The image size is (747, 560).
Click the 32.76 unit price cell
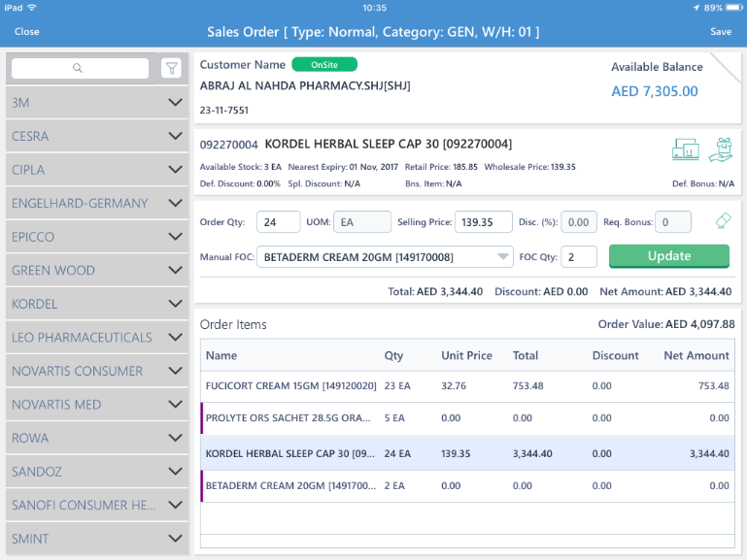[x=453, y=386]
